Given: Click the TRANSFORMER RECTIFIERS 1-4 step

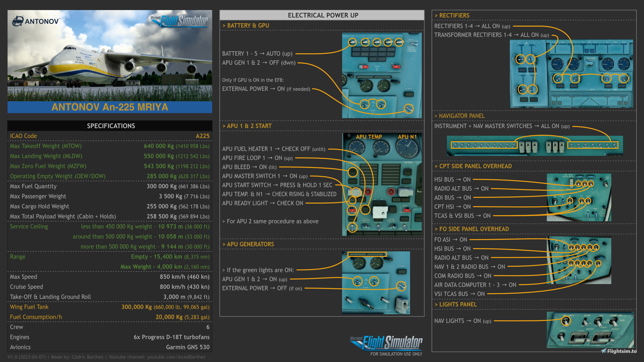Looking at the screenshot, I should point(492,35).
